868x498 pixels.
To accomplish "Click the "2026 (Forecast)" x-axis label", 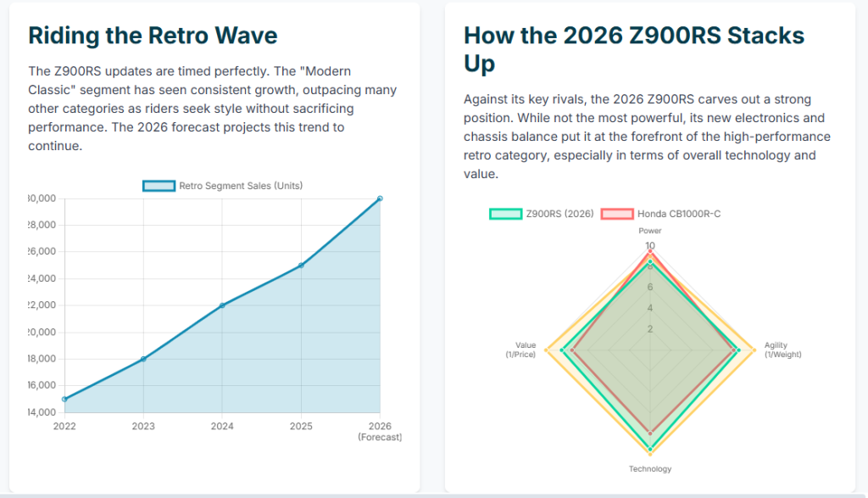I will 380,431.
